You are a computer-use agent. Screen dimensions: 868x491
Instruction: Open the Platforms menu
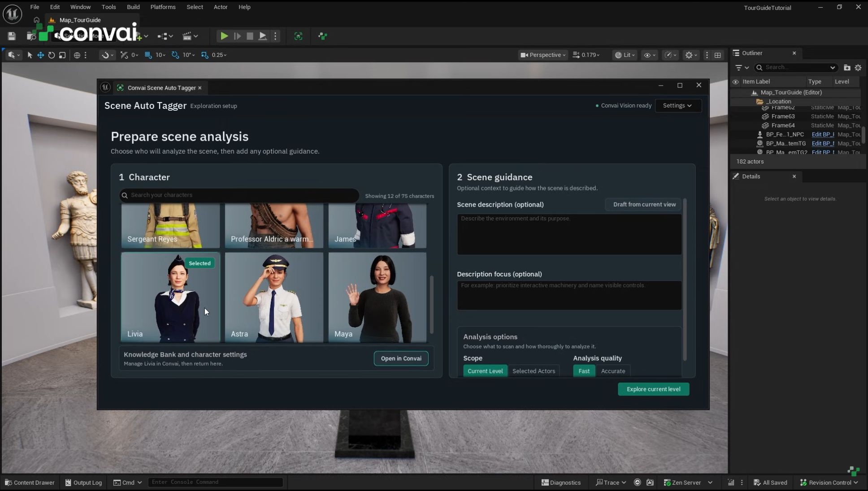click(x=163, y=7)
